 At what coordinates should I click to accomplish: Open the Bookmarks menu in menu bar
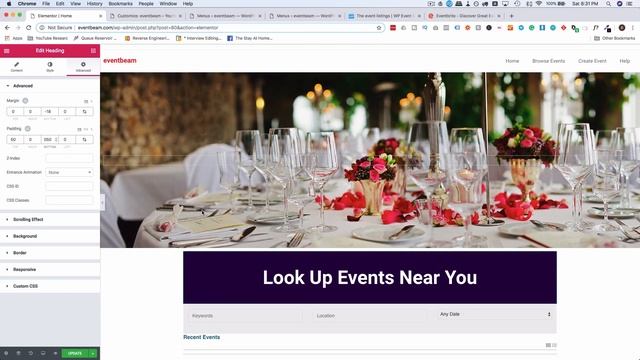coord(120,4)
